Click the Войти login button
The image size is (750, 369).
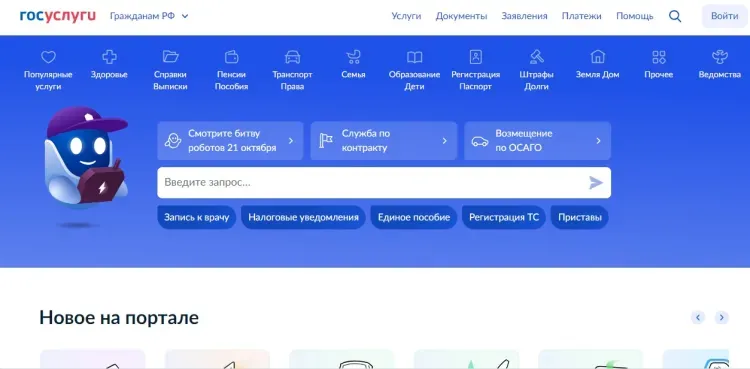pos(725,16)
